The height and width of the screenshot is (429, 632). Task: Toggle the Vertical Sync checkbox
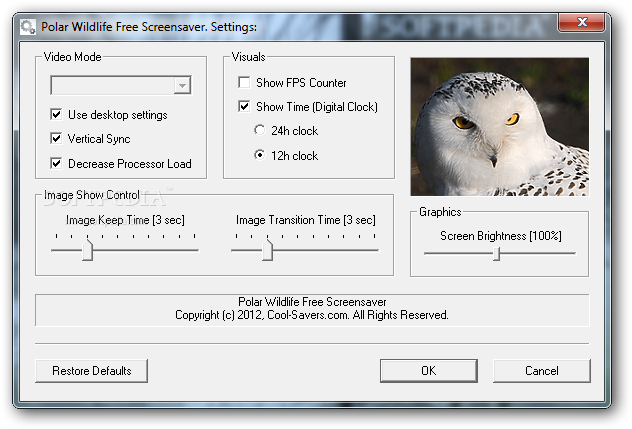[56, 139]
